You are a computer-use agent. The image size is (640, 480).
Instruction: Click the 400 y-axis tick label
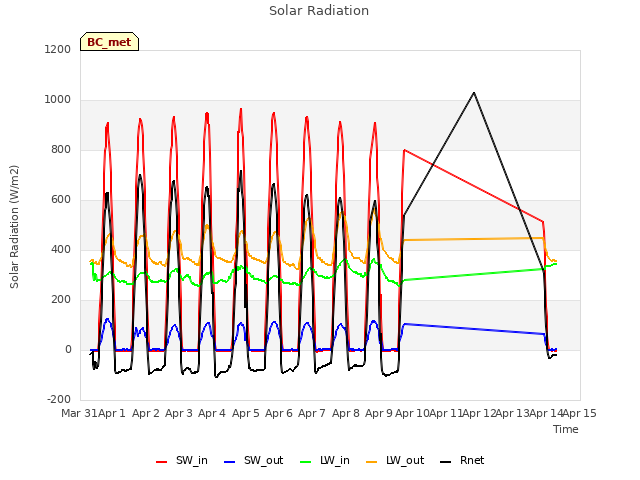(x=61, y=249)
